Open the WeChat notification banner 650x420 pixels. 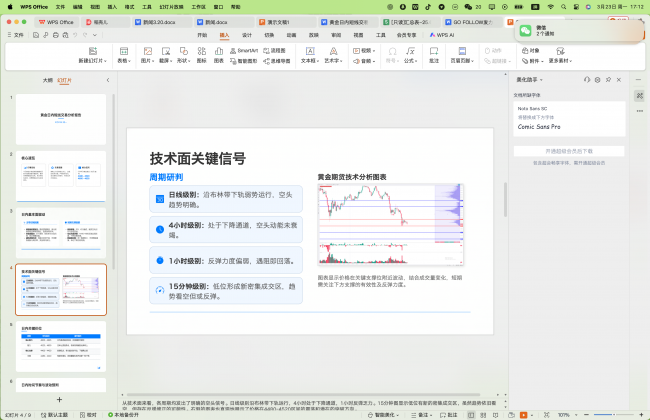coord(578,31)
